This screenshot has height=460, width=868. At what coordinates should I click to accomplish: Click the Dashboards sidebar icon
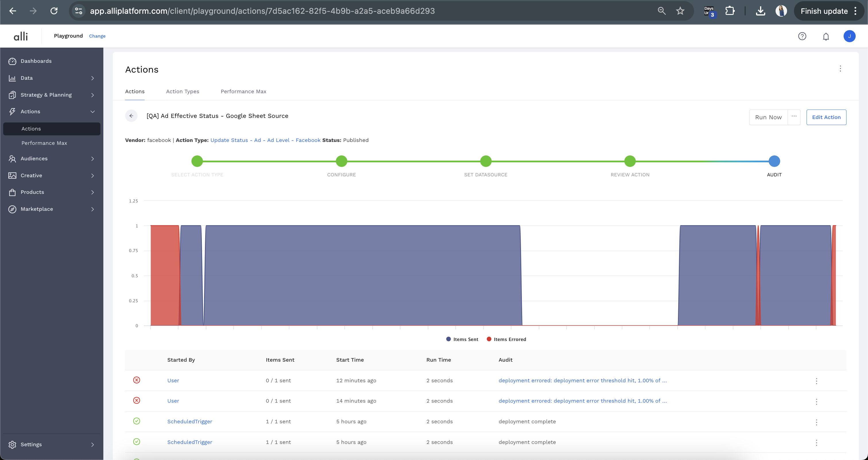(x=12, y=61)
